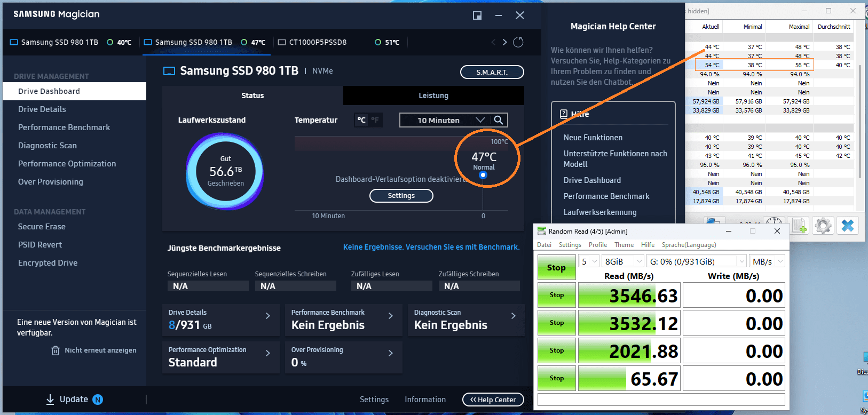Viewport: 868px width, 415px height.
Task: Select the first Samsung SSD 980 1TB tab at 40°C
Action: [70, 42]
